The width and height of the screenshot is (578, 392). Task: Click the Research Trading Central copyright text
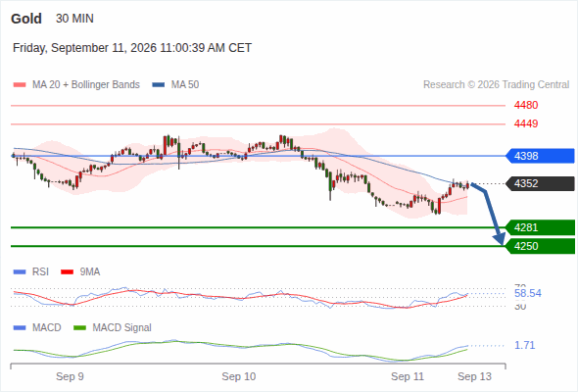tap(496, 85)
